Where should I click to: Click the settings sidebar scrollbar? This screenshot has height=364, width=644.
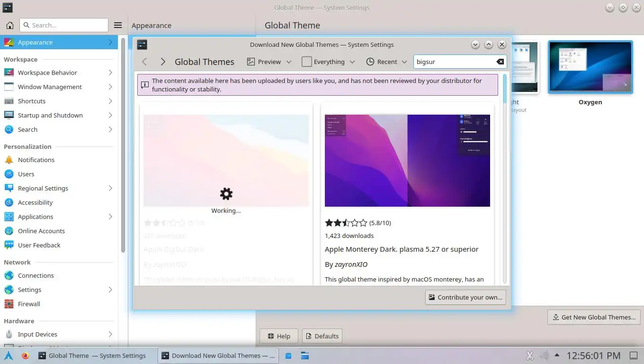pyautogui.click(x=123, y=145)
